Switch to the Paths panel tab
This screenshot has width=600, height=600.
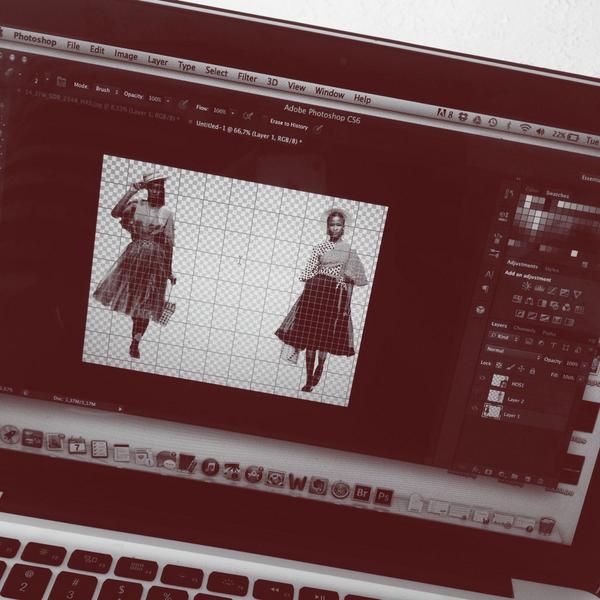tap(549, 333)
